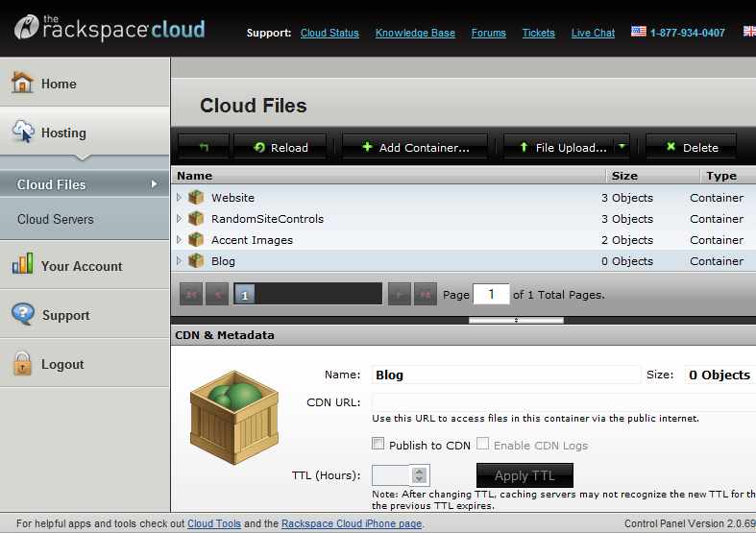
Task: Open the Home menu item
Action: pos(85,83)
